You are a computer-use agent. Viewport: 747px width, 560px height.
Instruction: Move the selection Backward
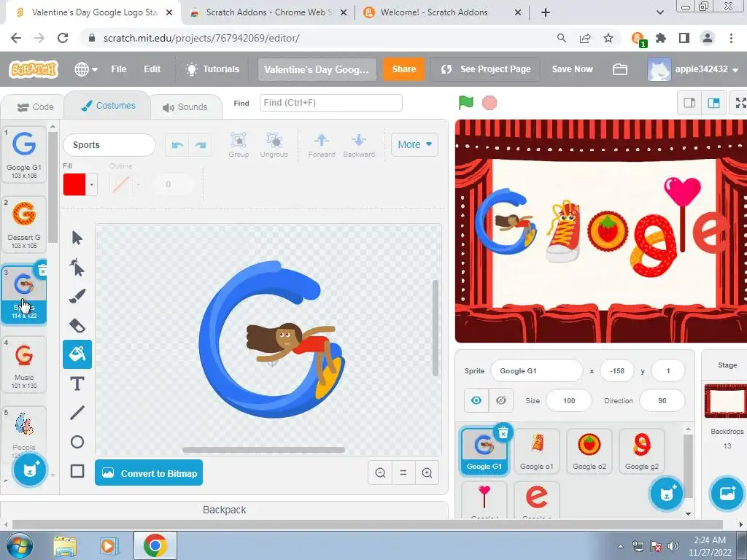point(359,145)
